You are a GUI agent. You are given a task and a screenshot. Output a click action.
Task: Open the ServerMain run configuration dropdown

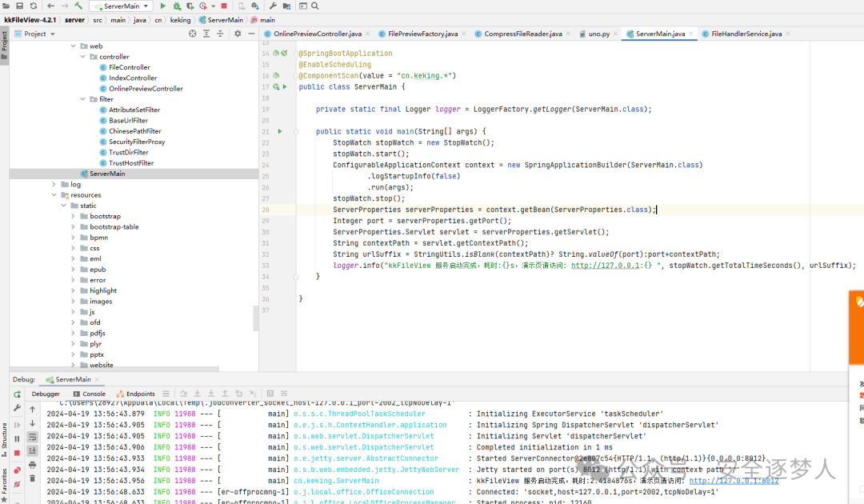pyautogui.click(x=122, y=6)
